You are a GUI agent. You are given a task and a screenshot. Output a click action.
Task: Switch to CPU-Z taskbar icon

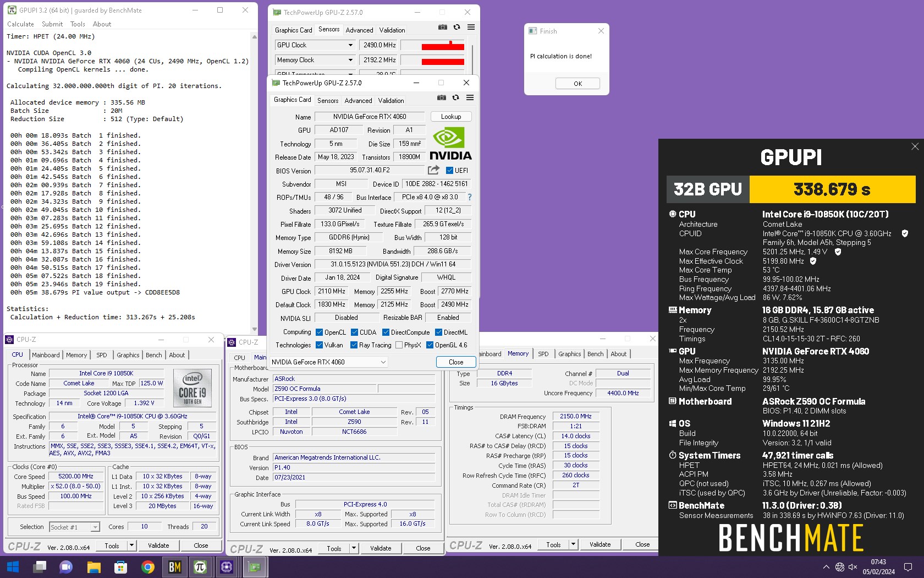coord(227,567)
